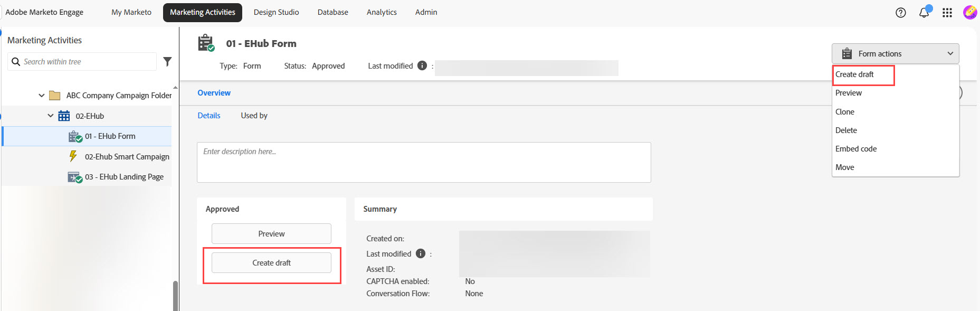This screenshot has height=311, width=980.
Task: Choose Move from Form actions menu
Action: (x=895, y=167)
